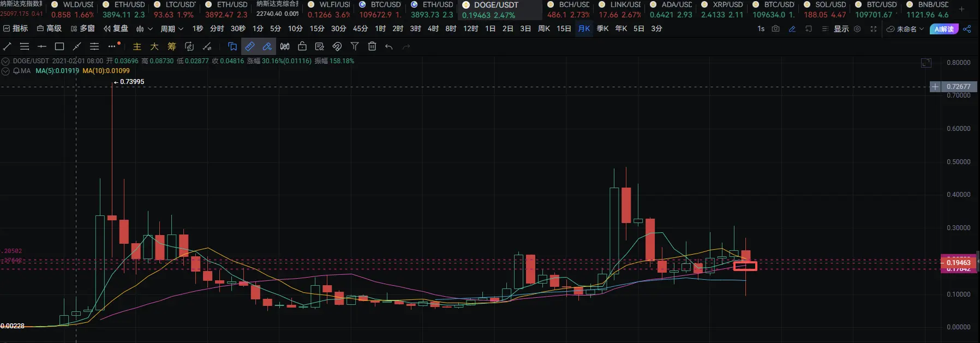Select the 周K weekly interval
This screenshot has height=343, width=980.
pos(544,28)
